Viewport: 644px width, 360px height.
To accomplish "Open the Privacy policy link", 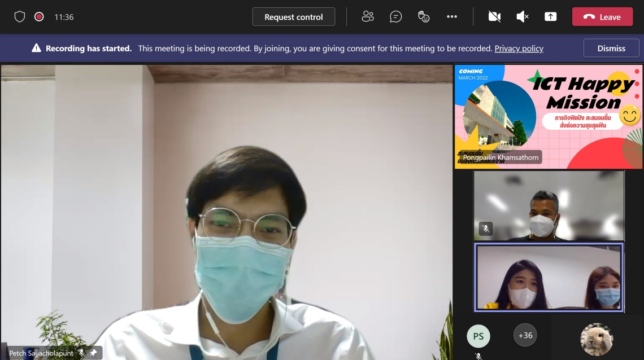I will point(519,49).
